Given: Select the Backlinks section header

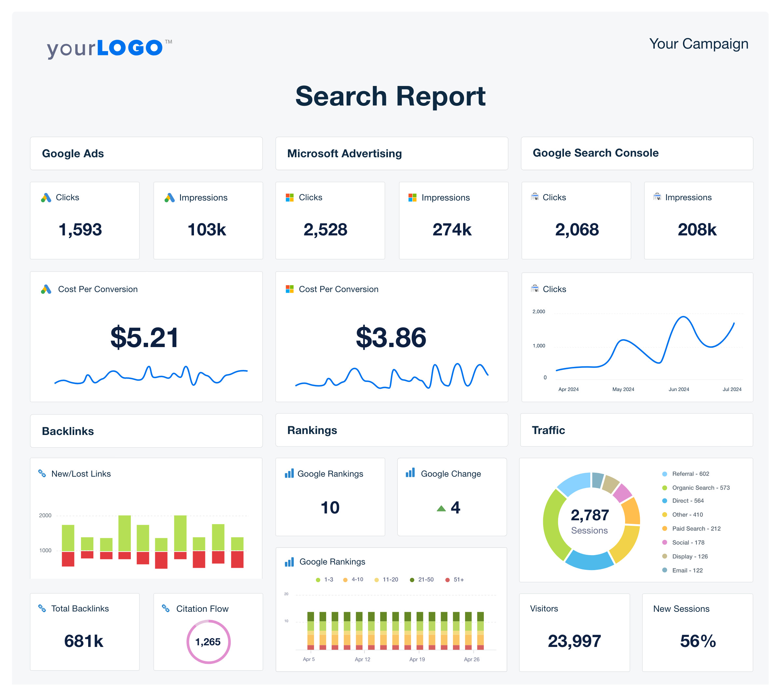Looking at the screenshot, I should 146,431.
